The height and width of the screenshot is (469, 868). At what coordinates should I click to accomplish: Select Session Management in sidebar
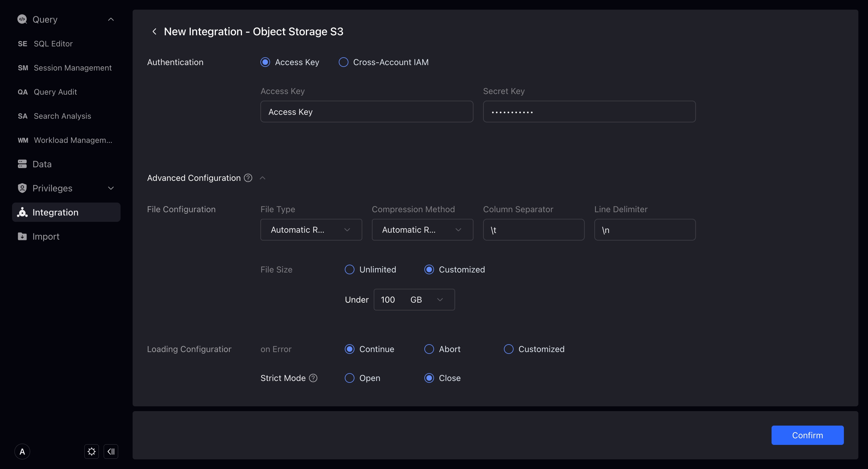pos(72,68)
